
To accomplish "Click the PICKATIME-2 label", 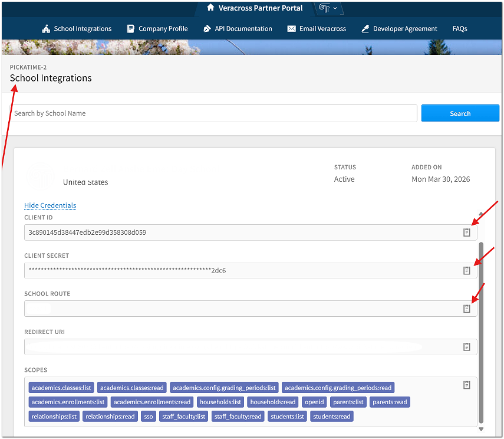I will [28, 67].
